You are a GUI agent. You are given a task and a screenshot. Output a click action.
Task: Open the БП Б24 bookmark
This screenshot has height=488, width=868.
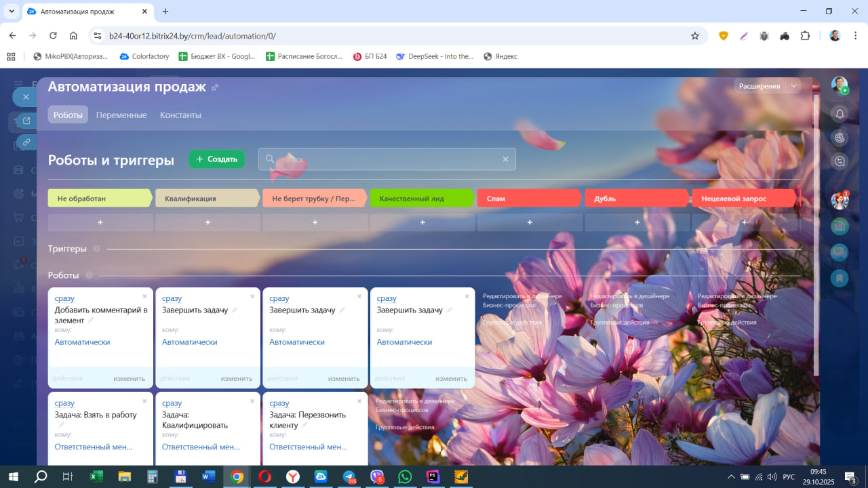pos(370,56)
